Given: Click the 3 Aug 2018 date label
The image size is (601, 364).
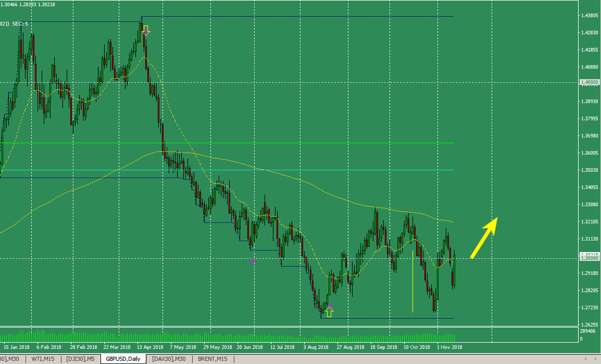Looking at the screenshot, I should point(316,347).
